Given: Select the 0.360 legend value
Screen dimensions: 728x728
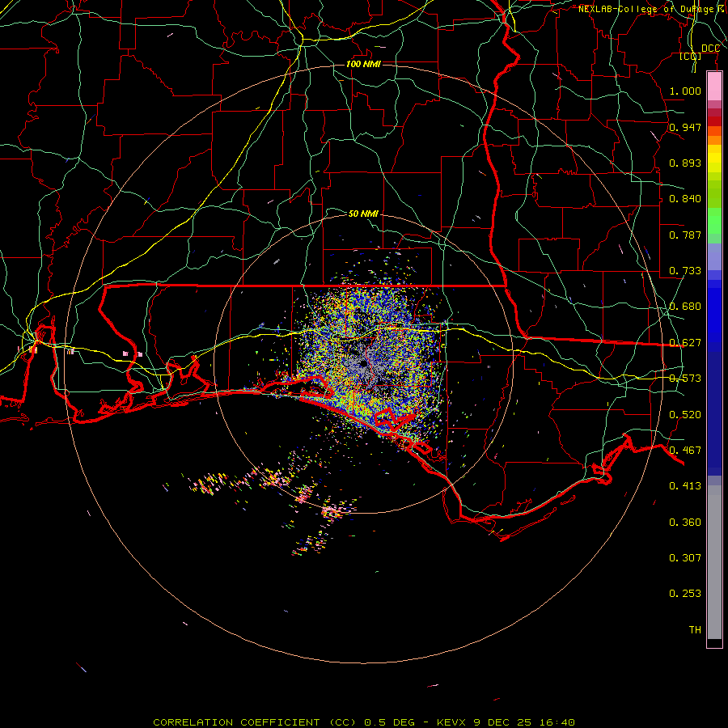Looking at the screenshot, I should coord(685,523).
